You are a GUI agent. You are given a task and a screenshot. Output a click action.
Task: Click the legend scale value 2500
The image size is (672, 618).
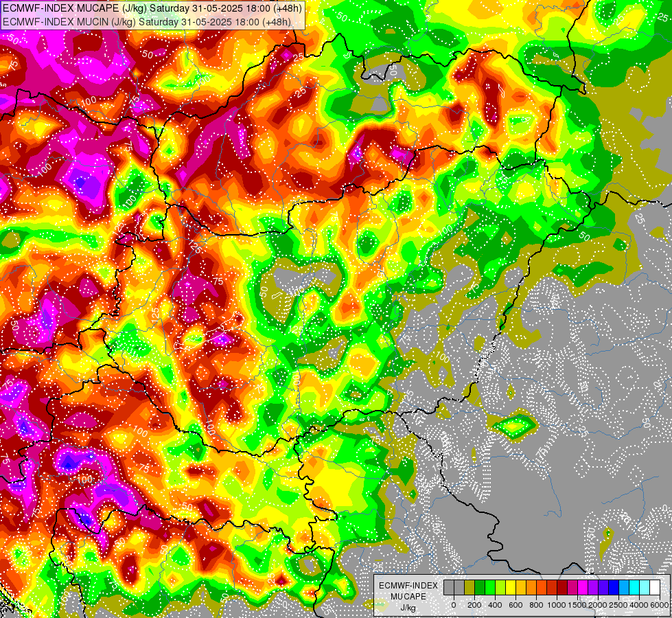pyautogui.click(x=618, y=605)
